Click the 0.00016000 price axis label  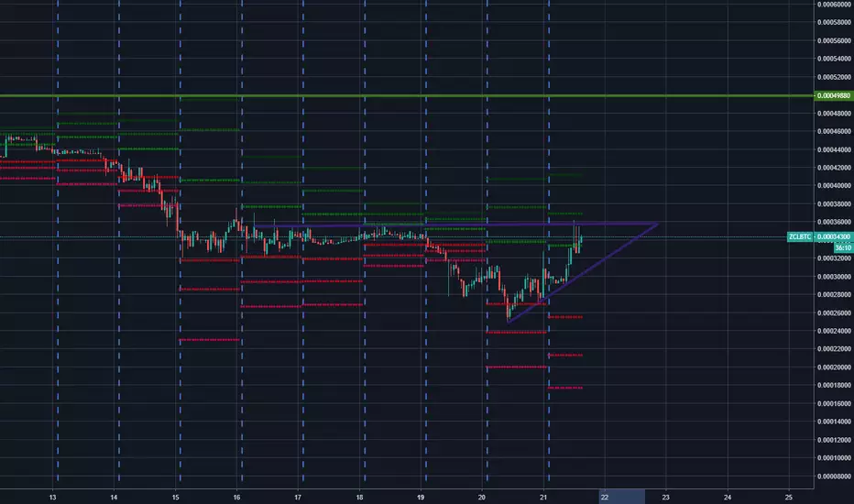point(833,403)
